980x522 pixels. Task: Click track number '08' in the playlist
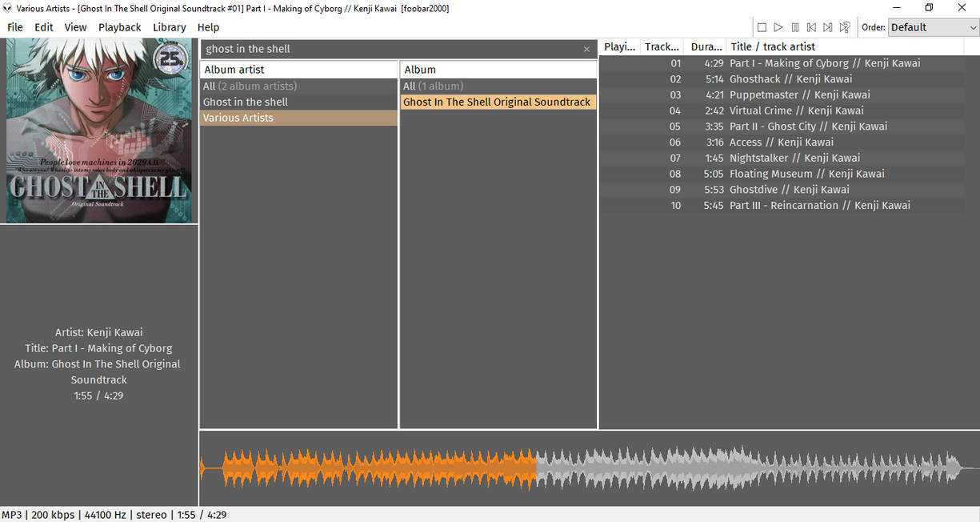click(675, 174)
